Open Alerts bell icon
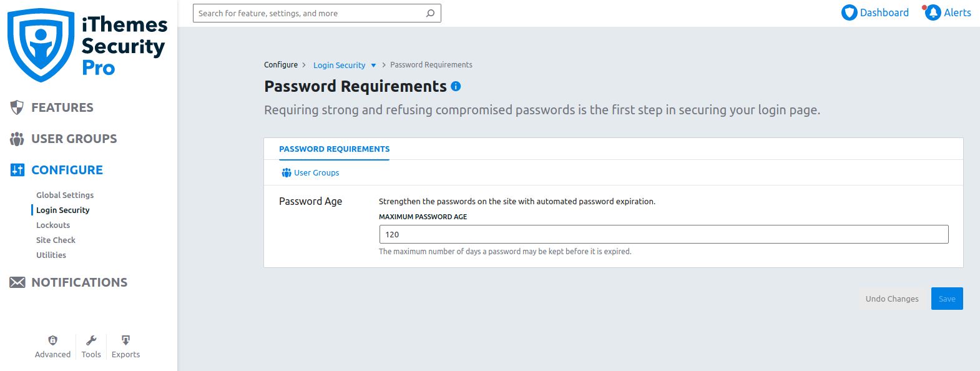The width and height of the screenshot is (980, 371). point(933,12)
